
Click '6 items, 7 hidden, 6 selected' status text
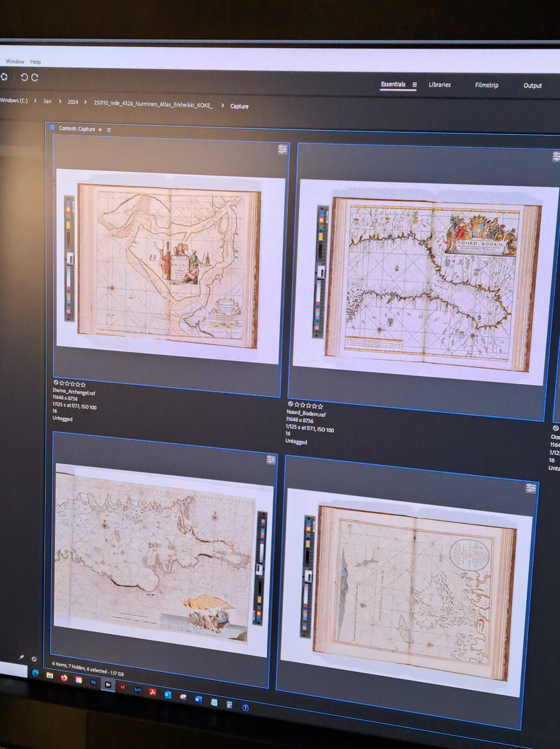pyautogui.click(x=79, y=667)
